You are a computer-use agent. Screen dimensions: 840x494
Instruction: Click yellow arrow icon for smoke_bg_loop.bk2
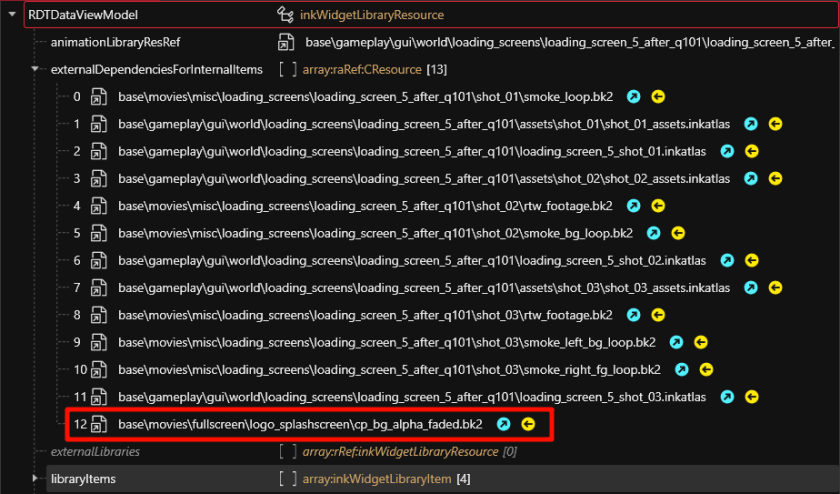[678, 233]
